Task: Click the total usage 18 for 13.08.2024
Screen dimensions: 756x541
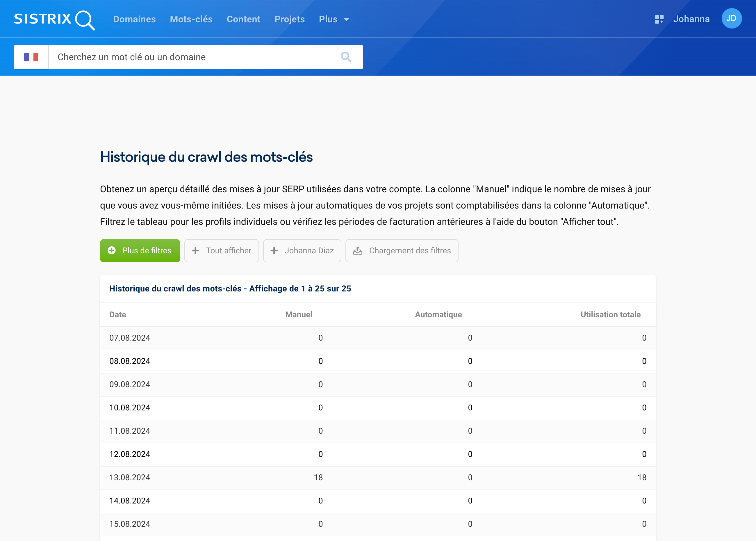Action: point(642,478)
